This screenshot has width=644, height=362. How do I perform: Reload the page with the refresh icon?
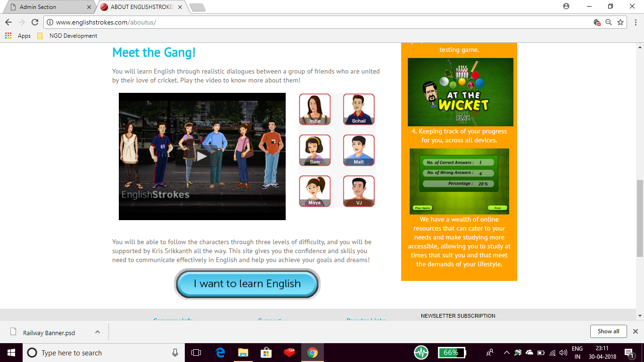[x=35, y=22]
